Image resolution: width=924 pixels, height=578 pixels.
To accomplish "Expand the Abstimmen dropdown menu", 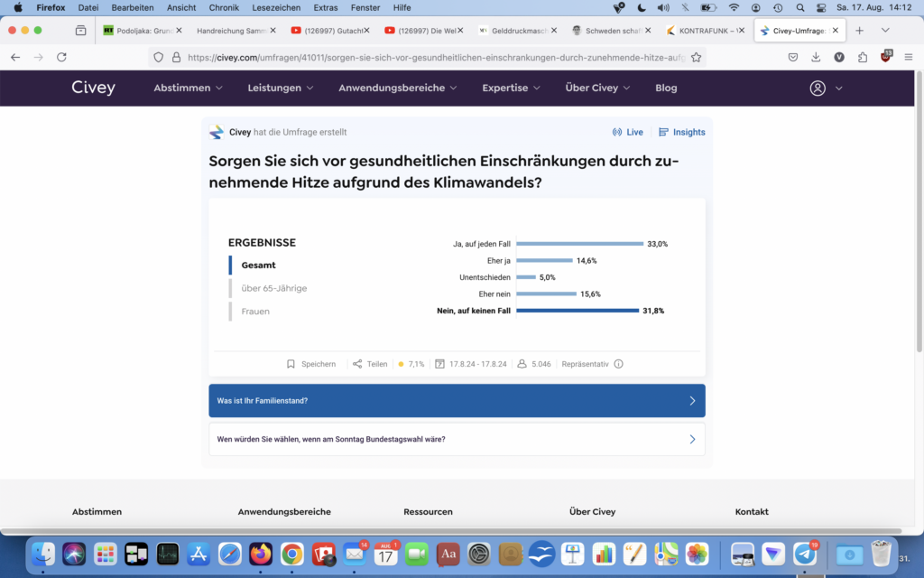I will tap(188, 89).
